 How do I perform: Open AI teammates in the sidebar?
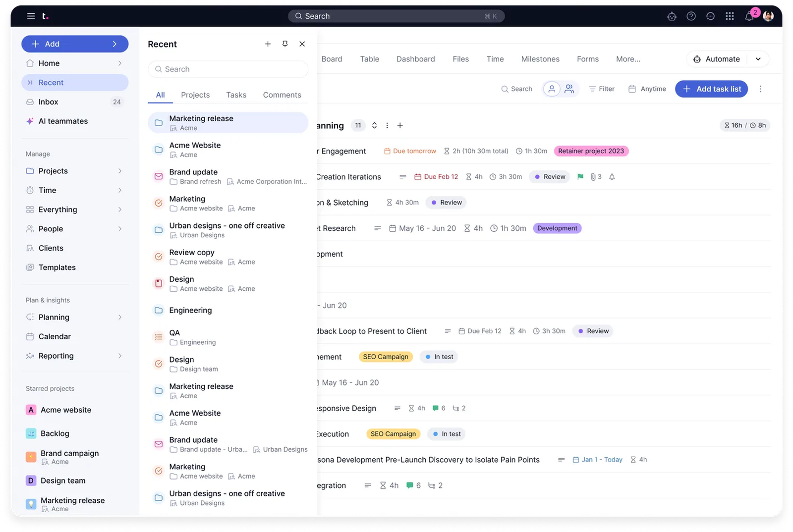[x=75, y=121]
